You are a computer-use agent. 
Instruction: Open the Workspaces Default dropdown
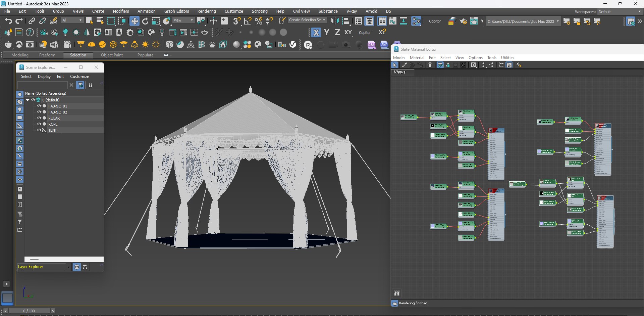point(619,11)
